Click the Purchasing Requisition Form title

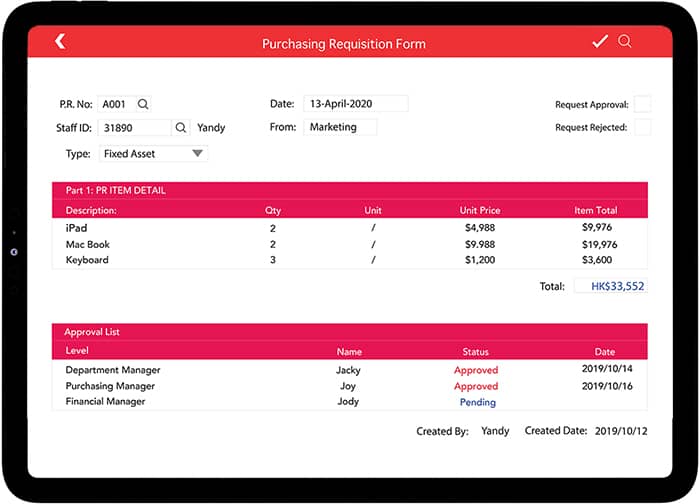344,44
